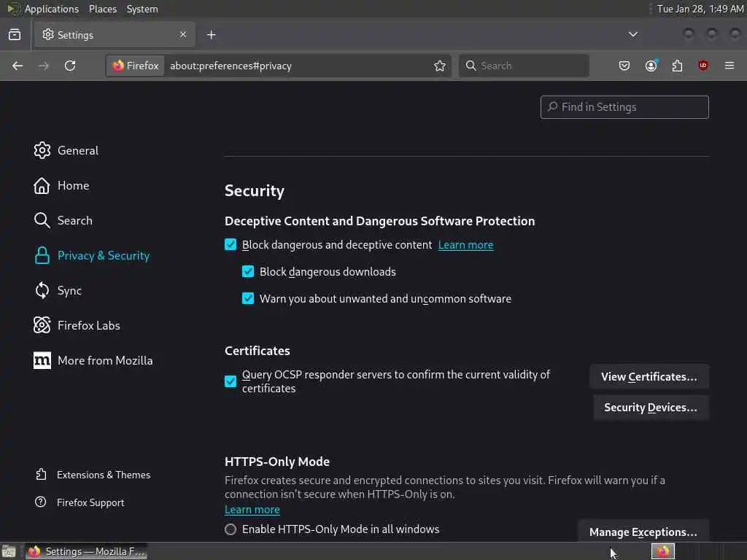
Task: Click the uBlock Origin toolbar icon
Action: 703,66
